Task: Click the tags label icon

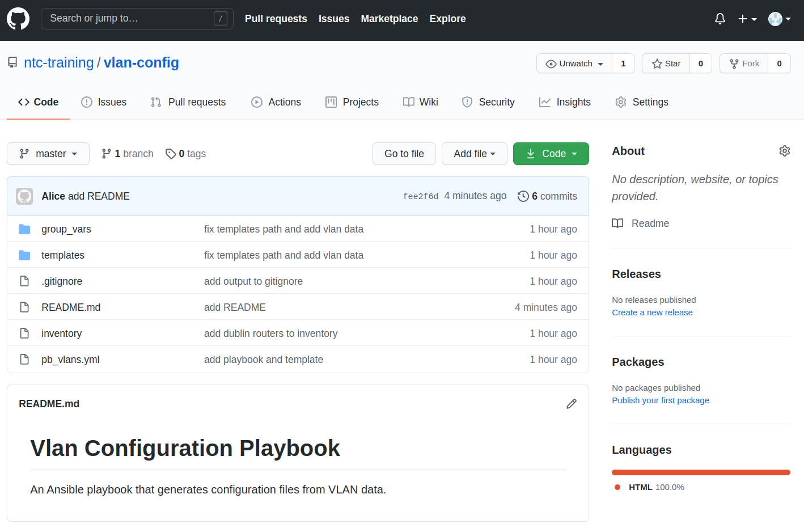Action: (x=171, y=154)
